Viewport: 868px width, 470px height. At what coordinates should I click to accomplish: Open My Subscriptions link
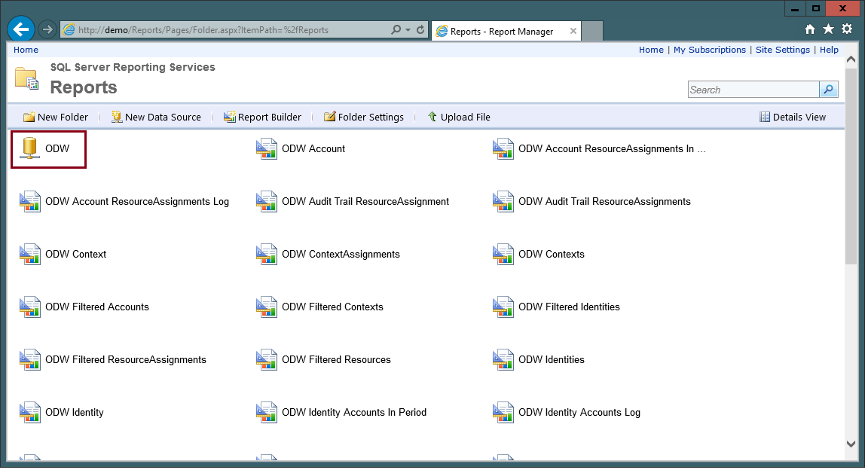pos(710,50)
